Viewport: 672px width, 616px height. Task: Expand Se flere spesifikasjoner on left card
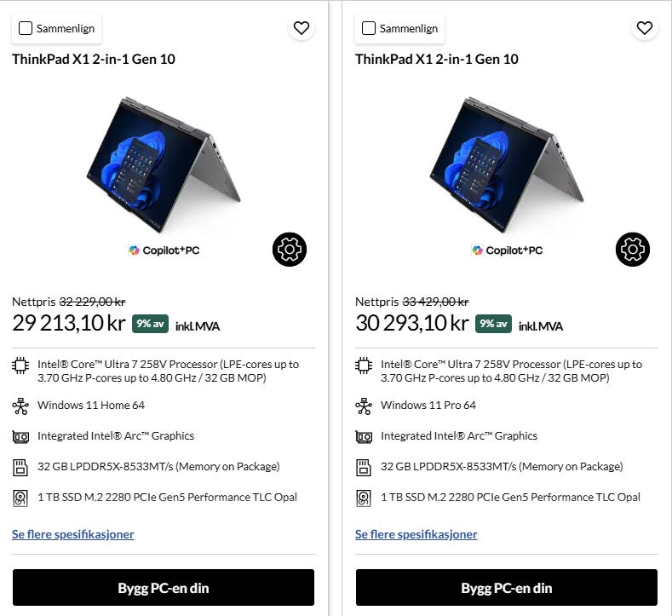[x=73, y=534]
